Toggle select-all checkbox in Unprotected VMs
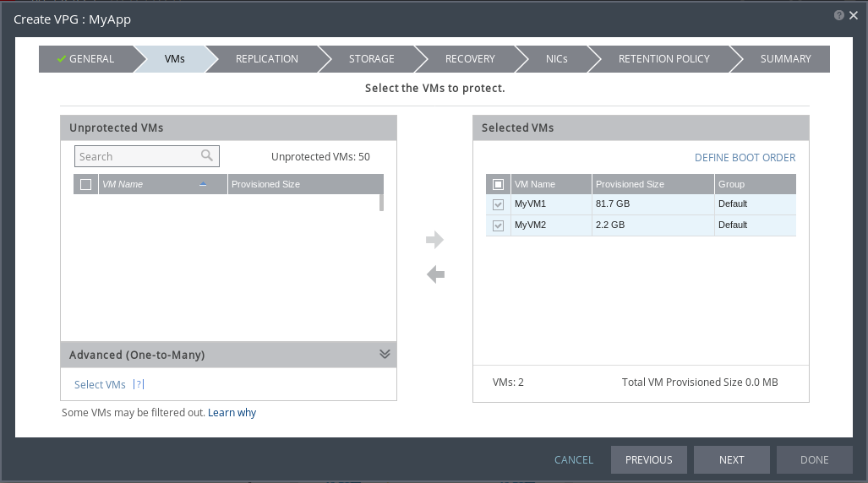Viewport: 868px width, 483px height. click(x=85, y=184)
